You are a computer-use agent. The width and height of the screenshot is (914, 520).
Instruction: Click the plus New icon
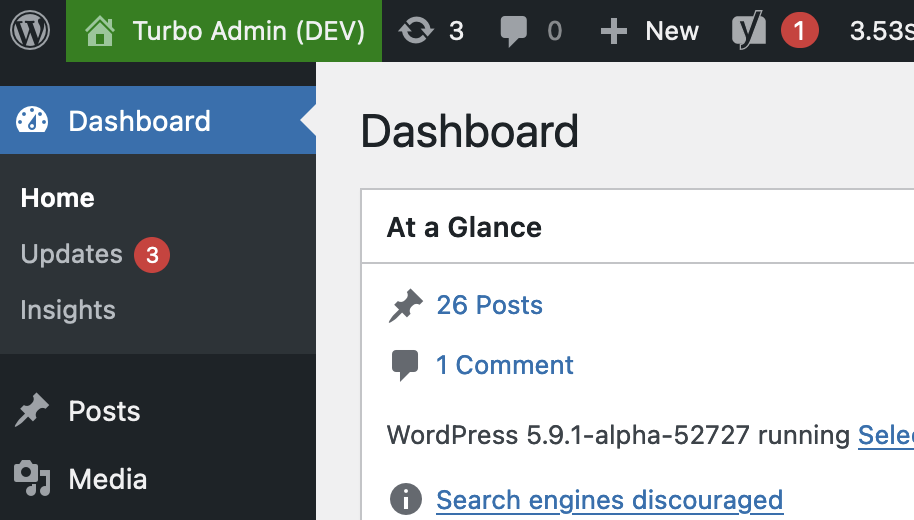click(613, 31)
